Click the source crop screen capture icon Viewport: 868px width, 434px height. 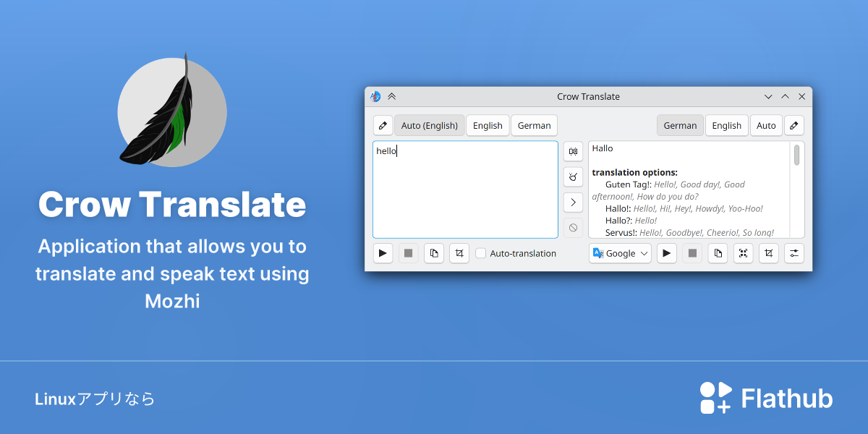point(459,253)
